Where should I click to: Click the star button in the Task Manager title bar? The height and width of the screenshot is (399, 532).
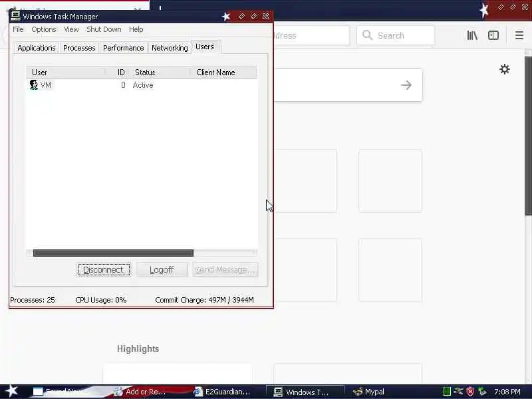pyautogui.click(x=226, y=16)
